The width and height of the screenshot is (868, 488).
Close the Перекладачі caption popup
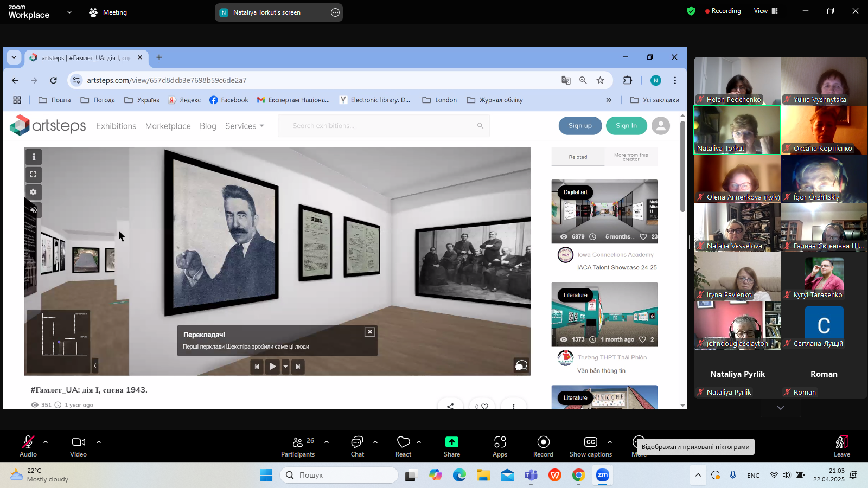[369, 332]
